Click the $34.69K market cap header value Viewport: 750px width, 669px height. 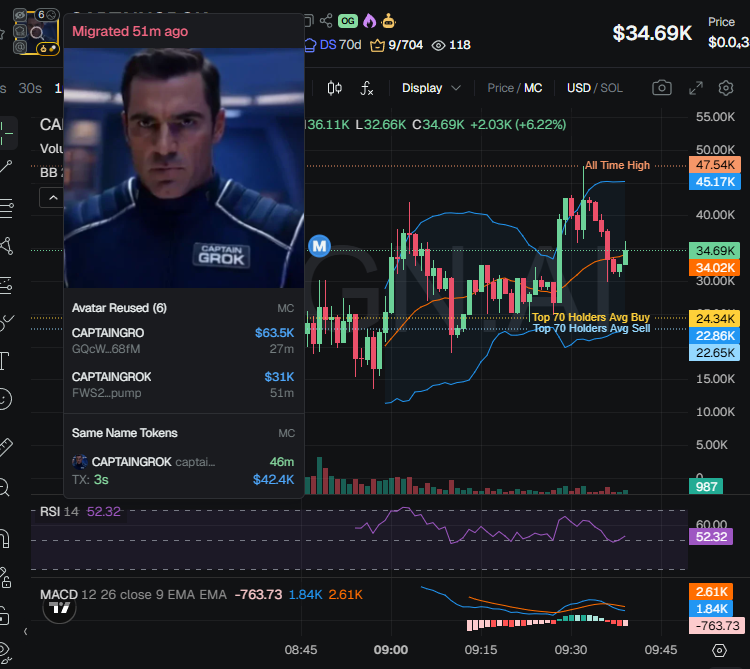[652, 33]
